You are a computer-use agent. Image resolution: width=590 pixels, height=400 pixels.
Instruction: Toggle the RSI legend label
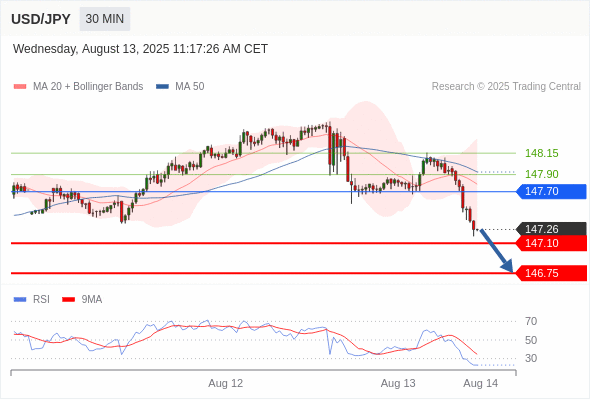point(41,300)
